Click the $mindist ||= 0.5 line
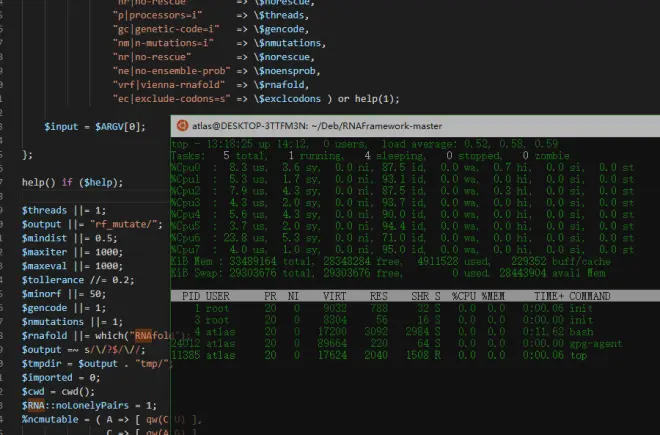The height and width of the screenshot is (435, 660). pyautogui.click(x=69, y=238)
